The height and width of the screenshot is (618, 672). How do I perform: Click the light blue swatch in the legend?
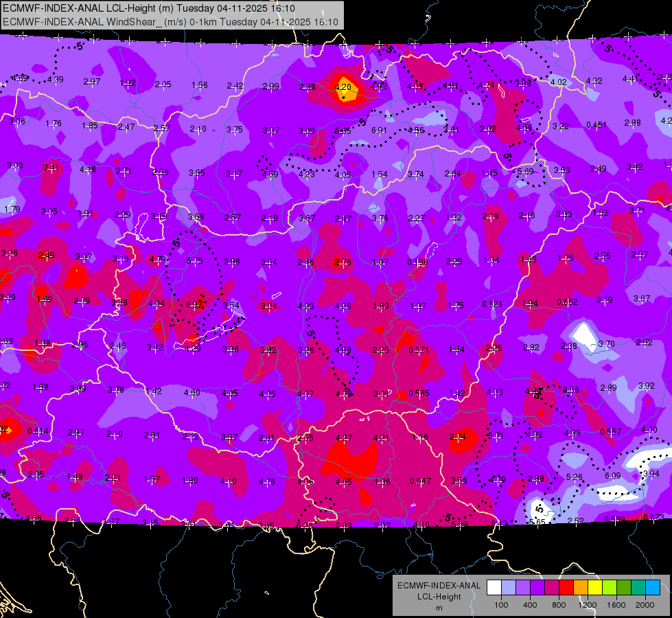(x=509, y=588)
